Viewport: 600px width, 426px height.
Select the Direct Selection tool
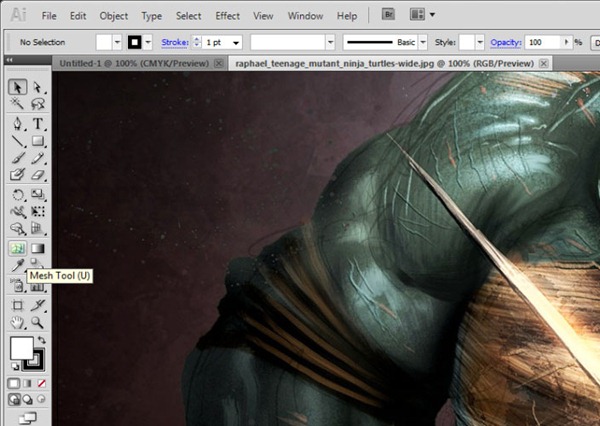tap(38, 87)
